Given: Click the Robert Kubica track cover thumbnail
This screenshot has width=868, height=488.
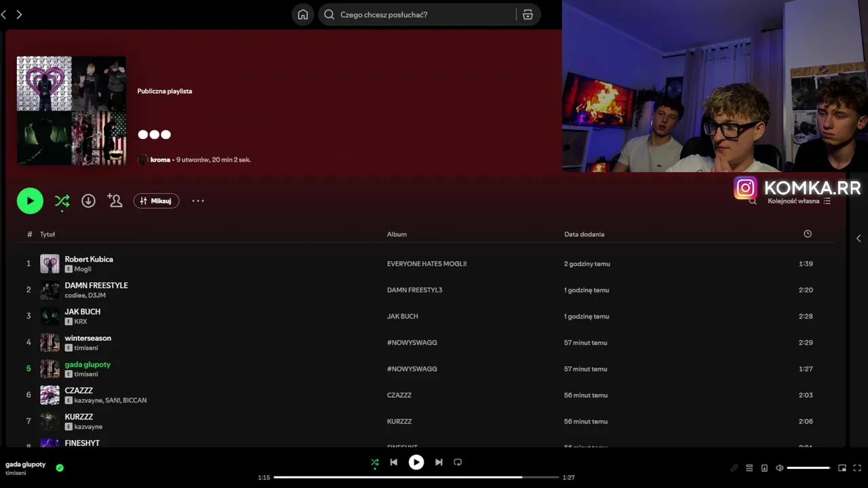Looking at the screenshot, I should [x=50, y=264].
